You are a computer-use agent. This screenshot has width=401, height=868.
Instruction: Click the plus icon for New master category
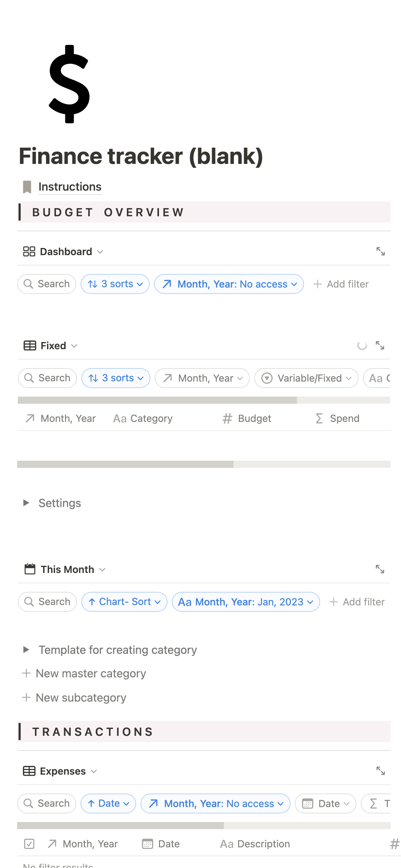point(26,673)
